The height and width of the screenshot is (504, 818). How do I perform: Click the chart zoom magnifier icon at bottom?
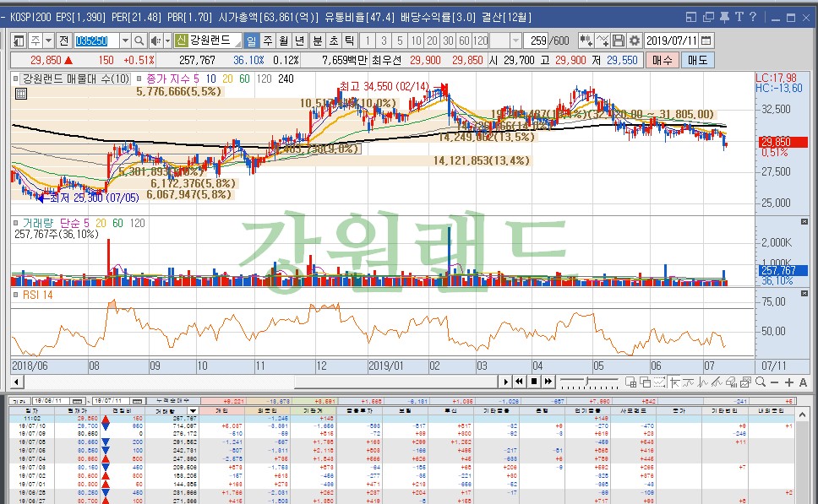point(761,382)
